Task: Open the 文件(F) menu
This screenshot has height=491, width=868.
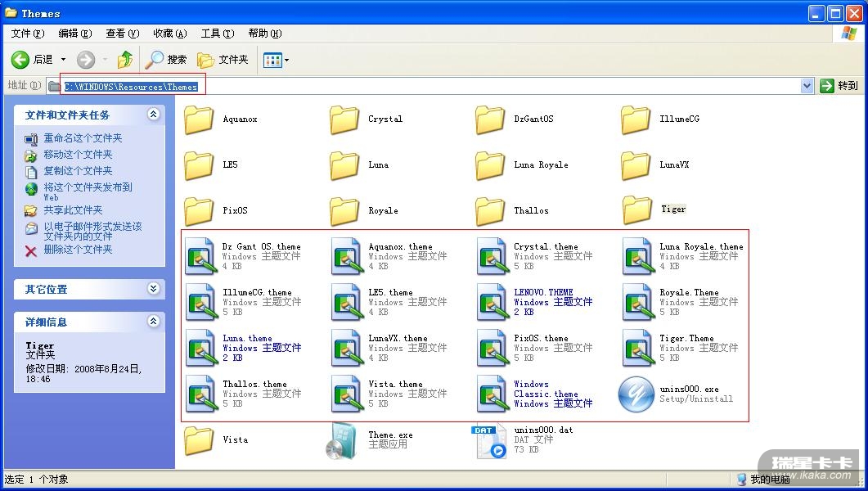Action: 27,34
